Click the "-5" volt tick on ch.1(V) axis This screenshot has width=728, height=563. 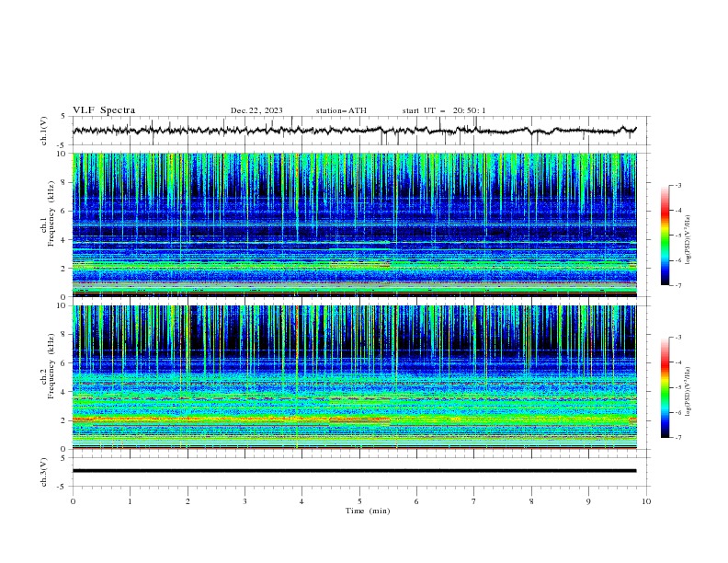point(62,145)
